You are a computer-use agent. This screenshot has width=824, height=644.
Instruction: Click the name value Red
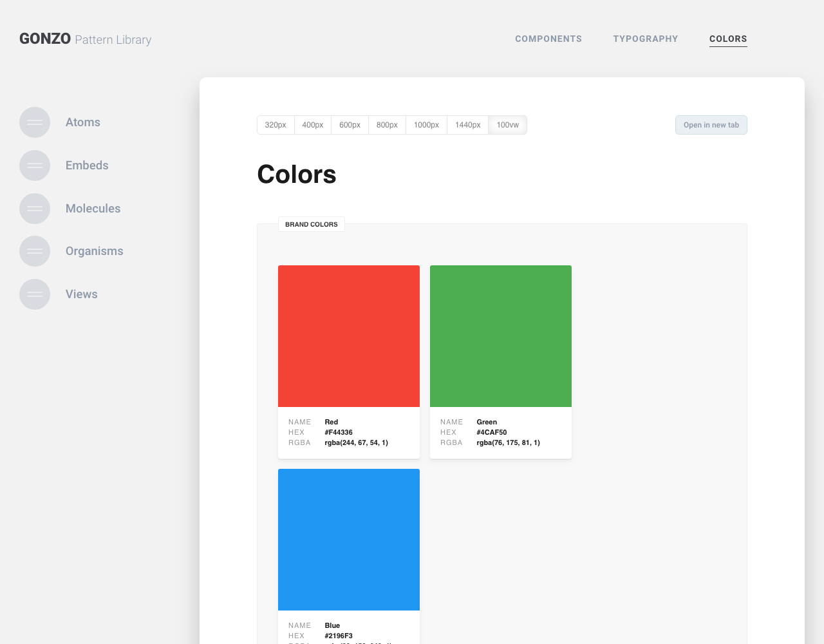(332, 422)
